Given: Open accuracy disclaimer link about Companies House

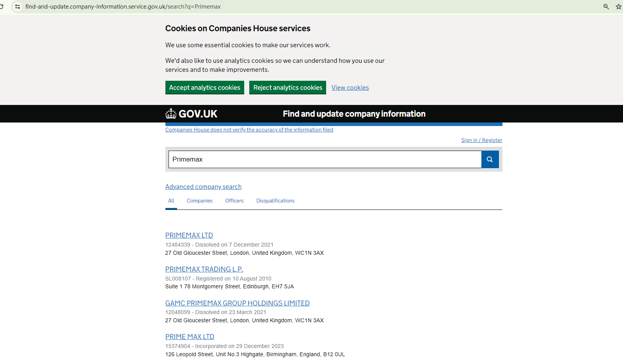Looking at the screenshot, I should 249,130.
